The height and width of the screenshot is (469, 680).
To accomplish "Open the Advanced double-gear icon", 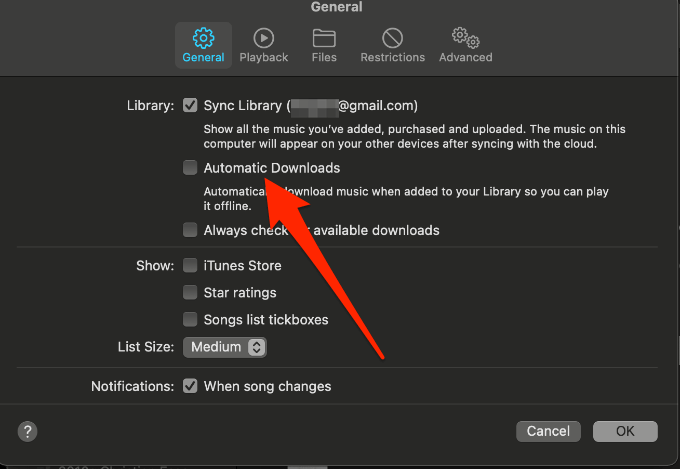I will point(465,38).
